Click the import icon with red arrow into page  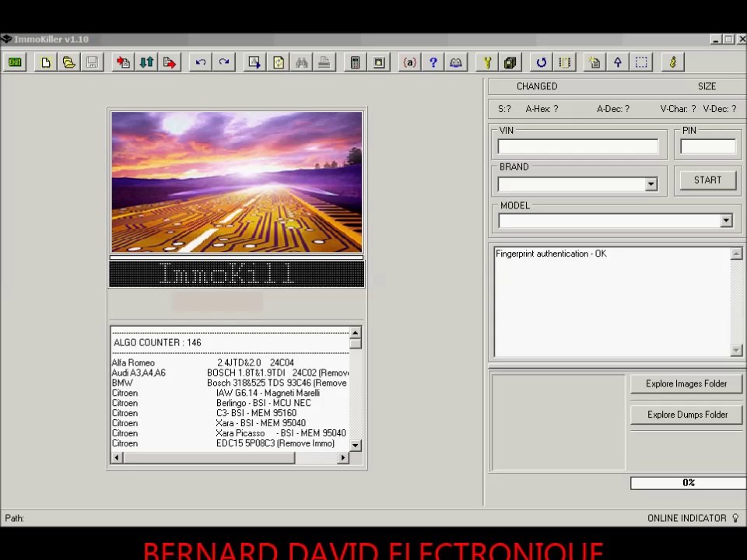coord(124,62)
